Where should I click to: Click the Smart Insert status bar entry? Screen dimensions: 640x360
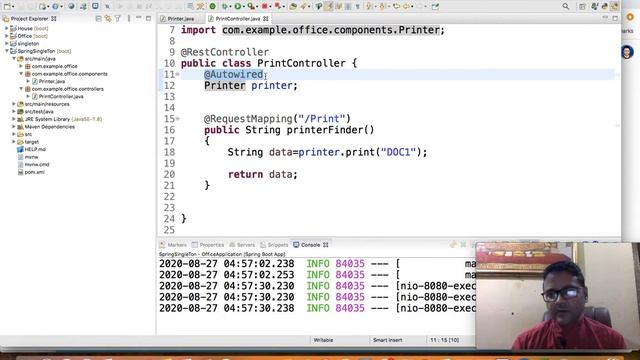coord(387,340)
